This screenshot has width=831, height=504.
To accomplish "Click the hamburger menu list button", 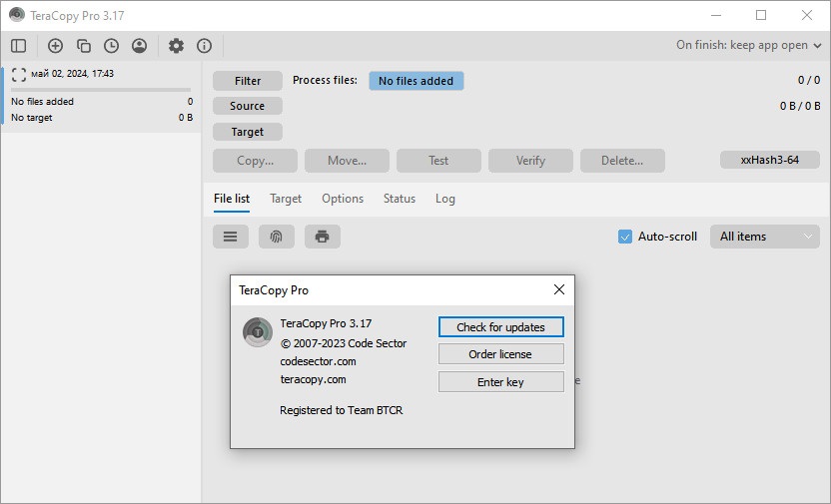I will click(x=231, y=237).
